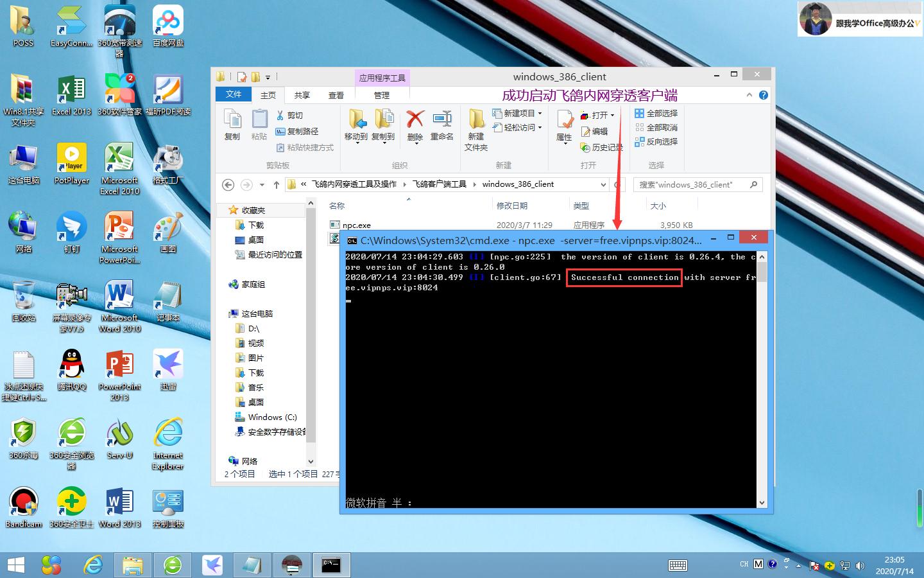This screenshot has width=924, height=578.
Task: Collapse the ribbon with the chevron arrow
Action: click(749, 94)
